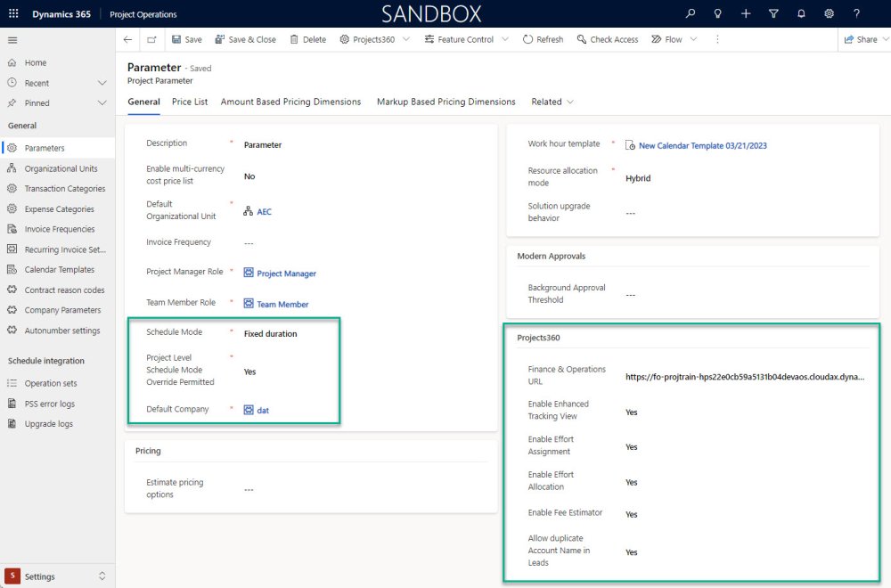Select the General tab

143,102
